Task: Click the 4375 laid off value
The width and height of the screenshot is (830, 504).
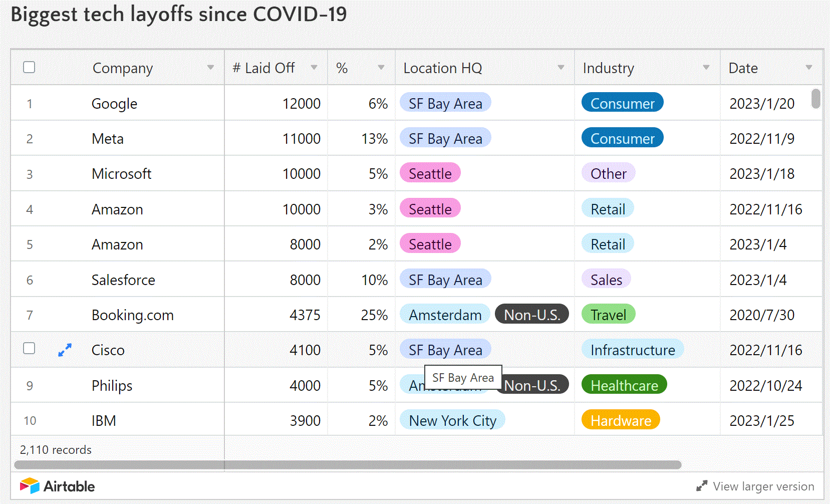Action: [305, 315]
